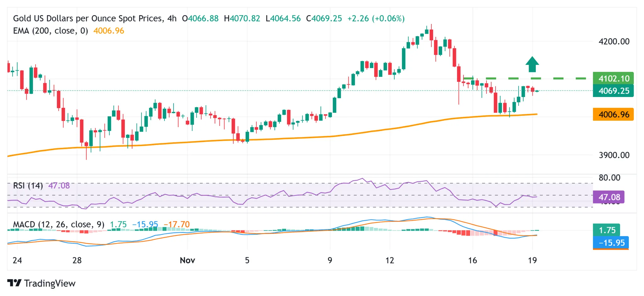Select the EMA (200, close, 0) legend
This screenshot has height=296, width=644.
(50, 31)
